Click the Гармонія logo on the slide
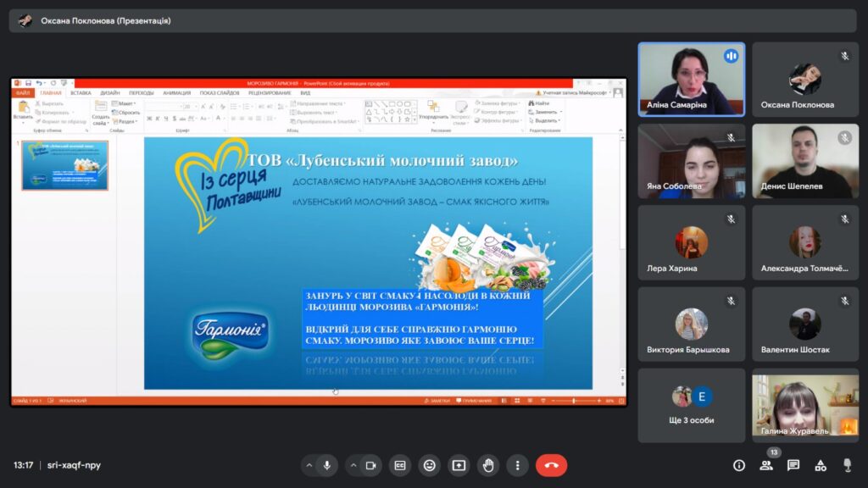The width and height of the screenshot is (868, 488). pos(231,334)
